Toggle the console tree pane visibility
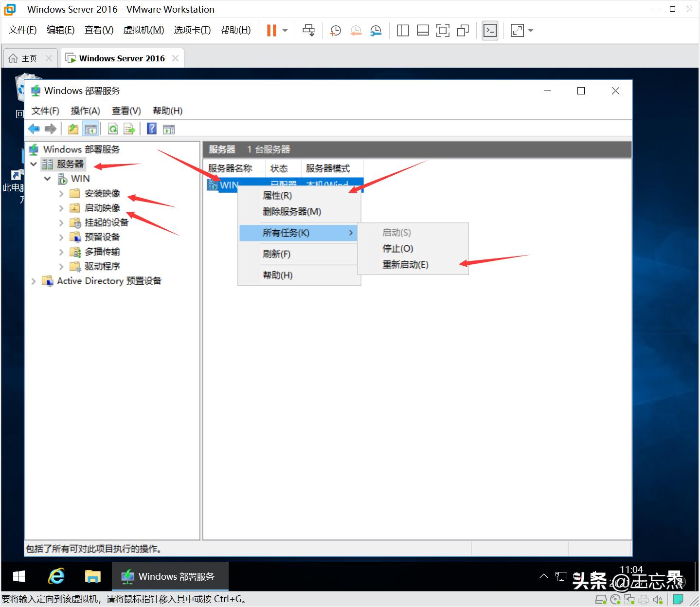The height and width of the screenshot is (607, 700). (91, 128)
